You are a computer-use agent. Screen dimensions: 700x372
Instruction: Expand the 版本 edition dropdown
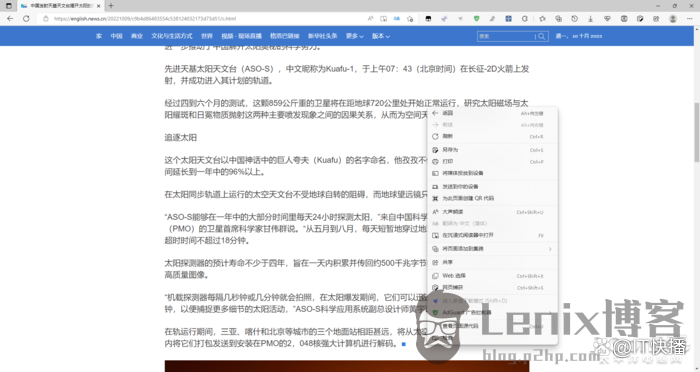tap(381, 36)
